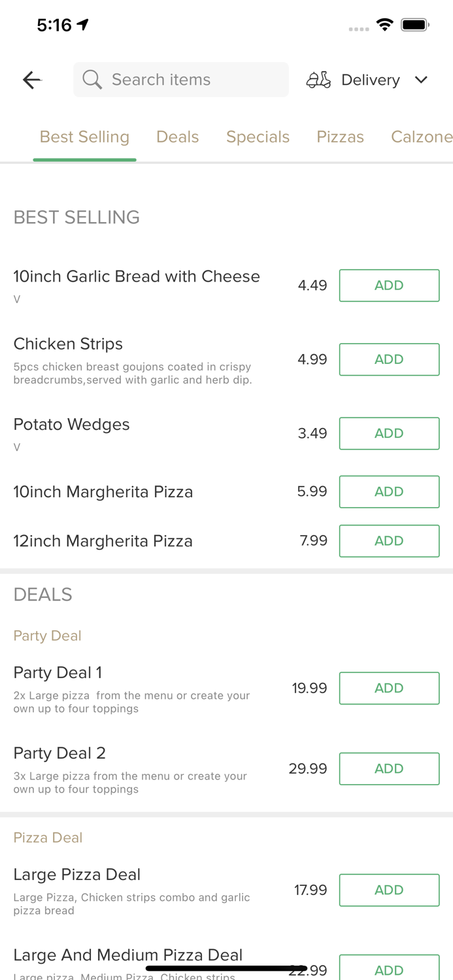
Task: Open the Specials tab
Action: click(258, 137)
